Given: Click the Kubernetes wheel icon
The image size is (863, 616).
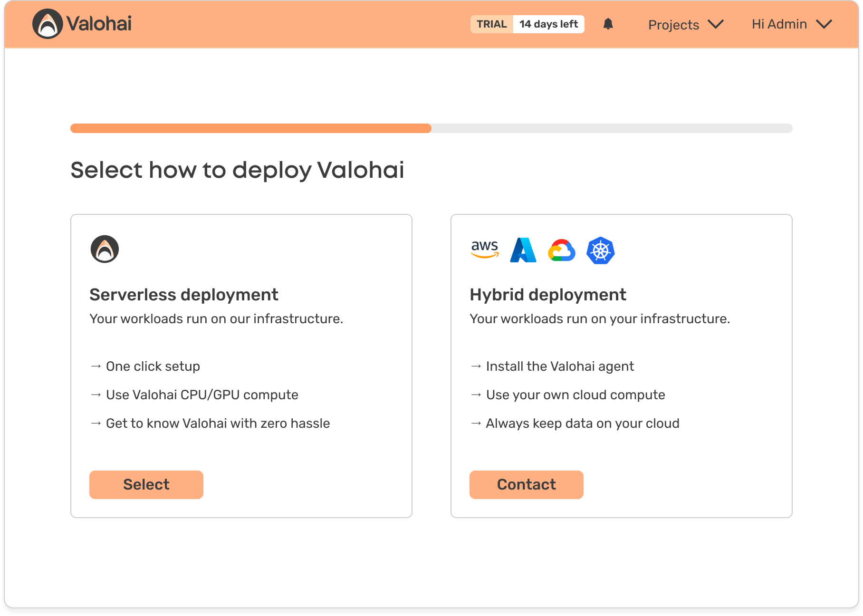Looking at the screenshot, I should click(601, 250).
